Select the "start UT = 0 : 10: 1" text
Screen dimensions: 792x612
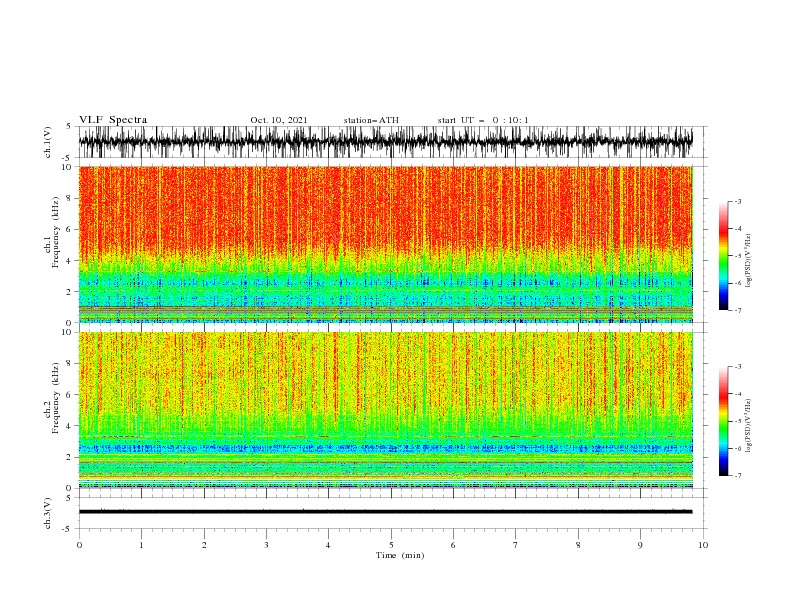point(482,120)
